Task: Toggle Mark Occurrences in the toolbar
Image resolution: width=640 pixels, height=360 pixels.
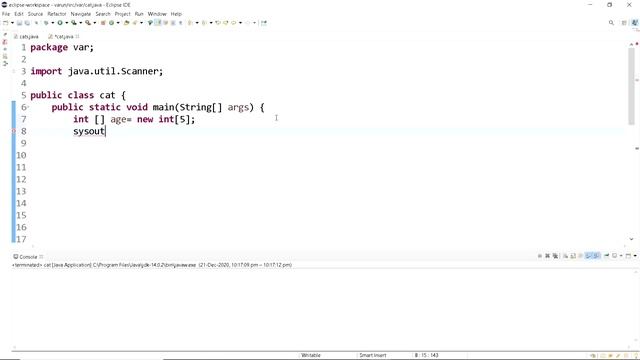Action: click(x=157, y=23)
